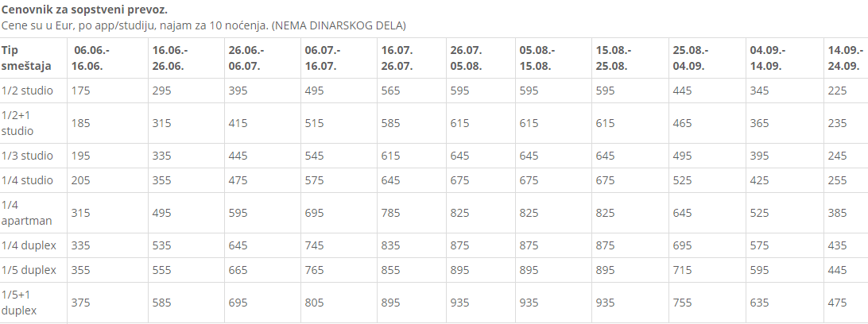Click the 'Cenovnik za sopstveni prevoz' heading

pos(85,10)
